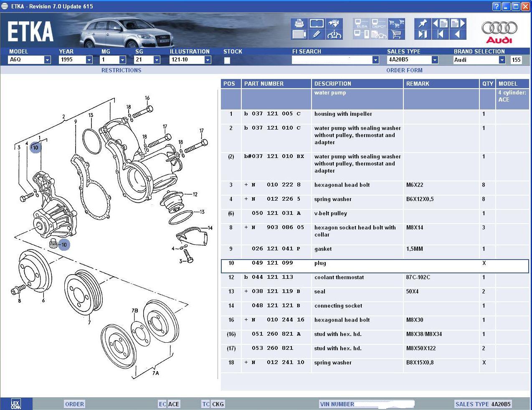Viewport: 532px width, 410px height.
Task: Click the document and car icon
Action: [379, 34]
